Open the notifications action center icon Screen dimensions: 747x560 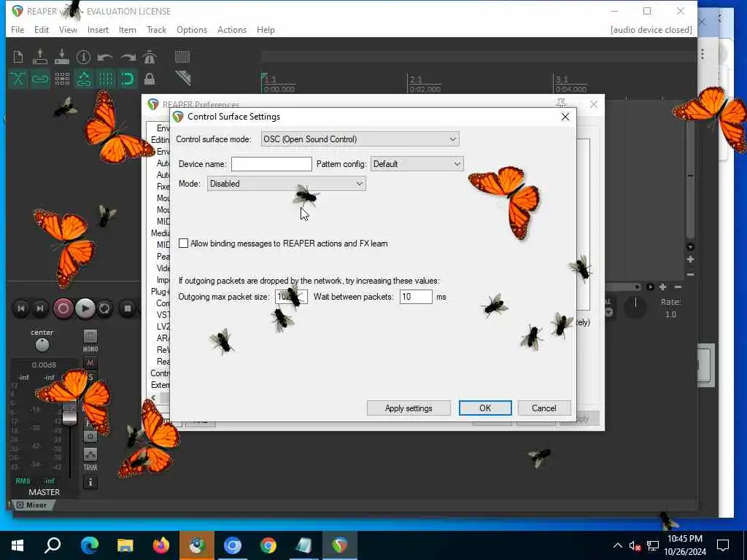pyautogui.click(x=723, y=545)
